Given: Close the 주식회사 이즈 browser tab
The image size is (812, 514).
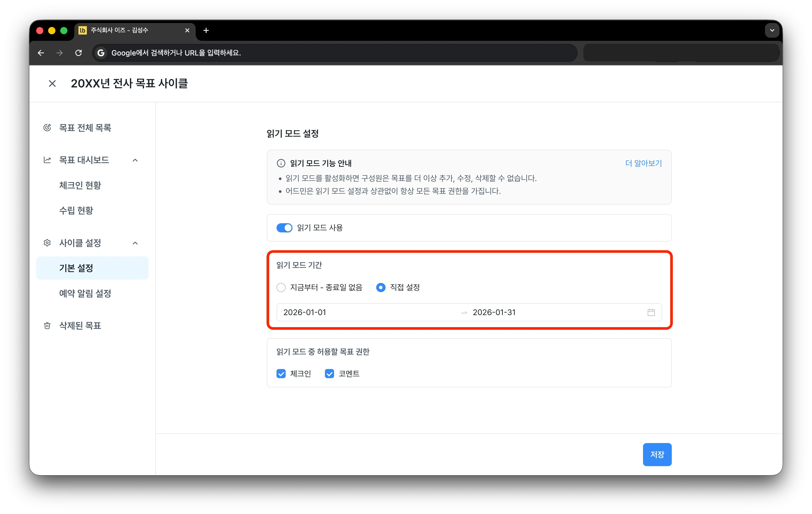Looking at the screenshot, I should coord(188,30).
